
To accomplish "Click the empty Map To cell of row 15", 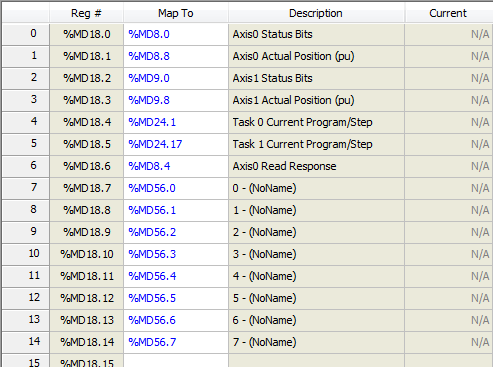I will 176,361.
